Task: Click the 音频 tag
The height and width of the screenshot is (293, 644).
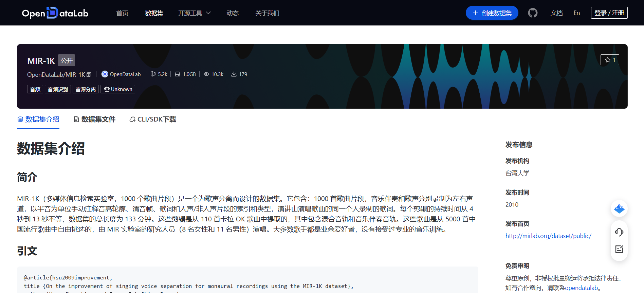Action: [35, 89]
